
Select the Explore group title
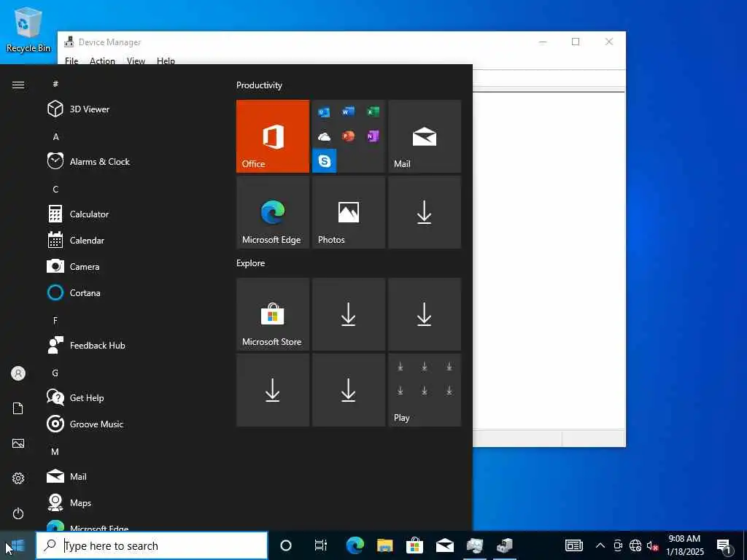pyautogui.click(x=251, y=262)
